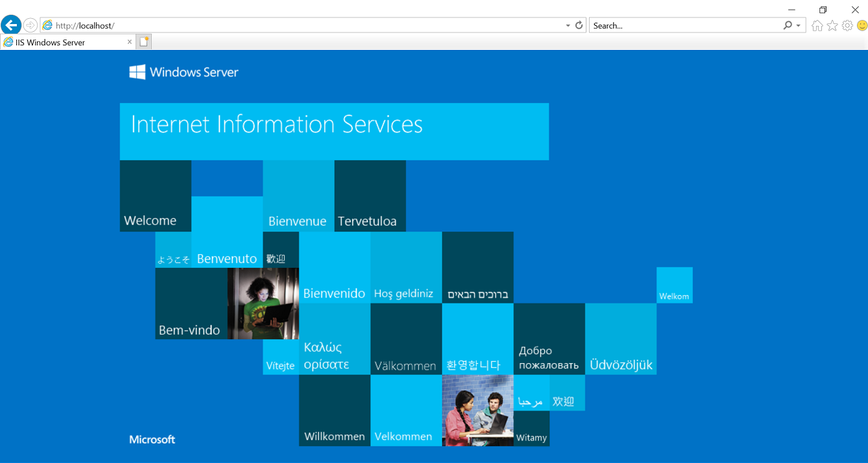Expand search provider dropdown arrow
Viewport: 868px width, 463px height.
(x=799, y=25)
